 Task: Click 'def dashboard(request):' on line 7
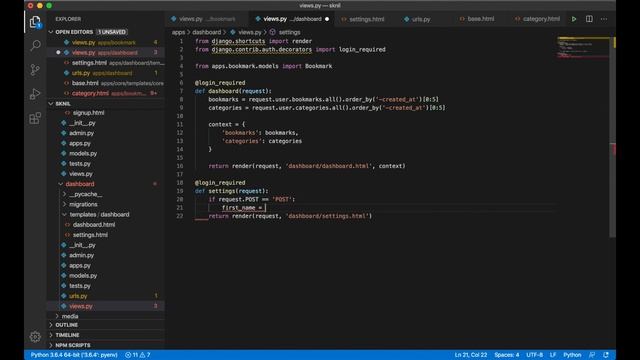233,91
